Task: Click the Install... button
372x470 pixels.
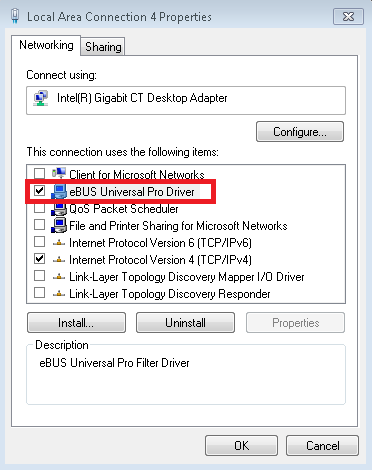Action: (x=76, y=323)
